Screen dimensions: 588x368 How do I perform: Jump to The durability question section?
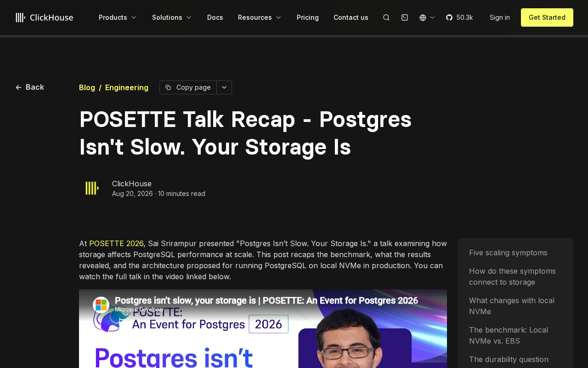pos(509,359)
